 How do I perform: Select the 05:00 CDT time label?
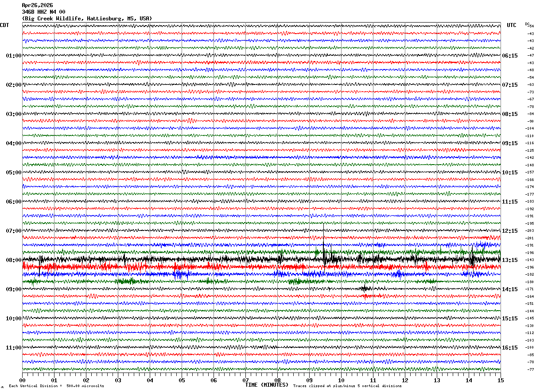14,173
